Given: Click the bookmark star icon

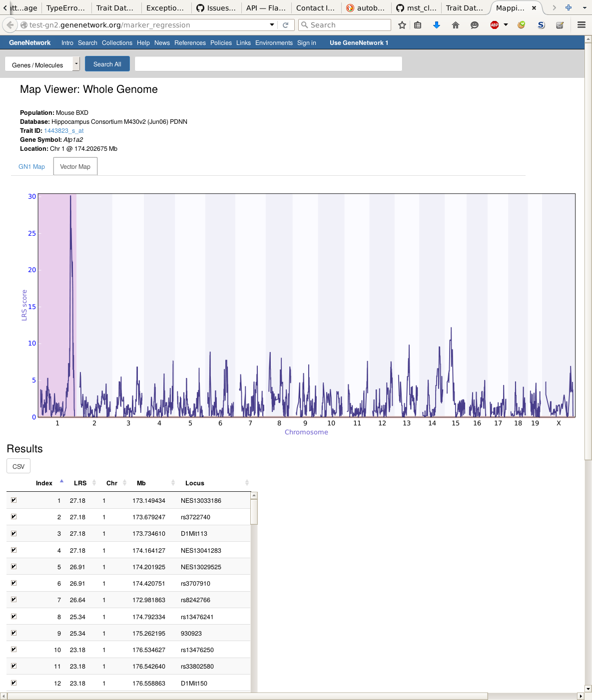Looking at the screenshot, I should tap(402, 25).
